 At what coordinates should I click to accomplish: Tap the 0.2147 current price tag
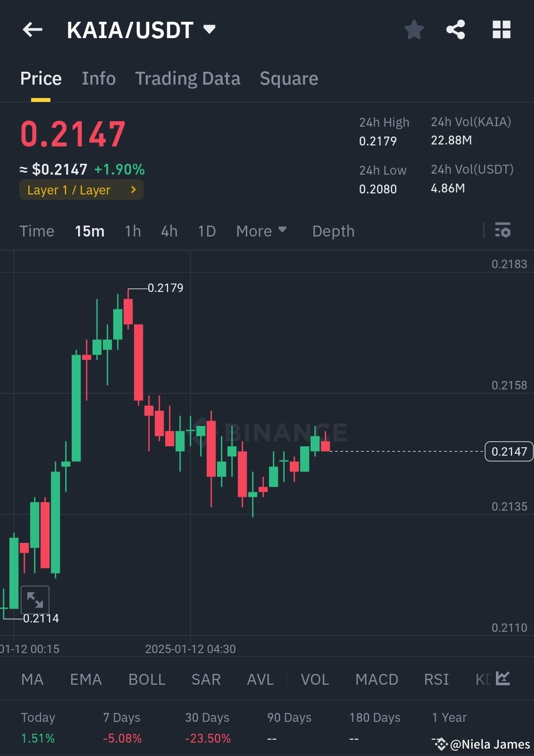[508, 451]
